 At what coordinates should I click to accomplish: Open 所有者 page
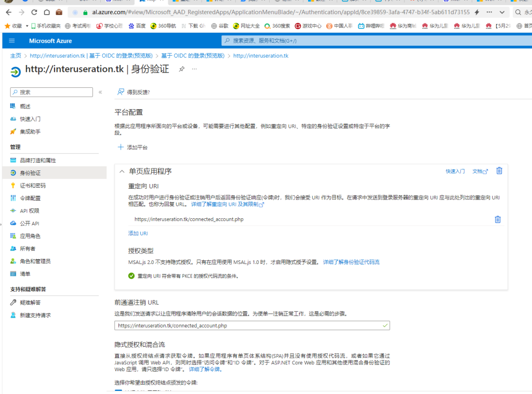tap(28, 248)
